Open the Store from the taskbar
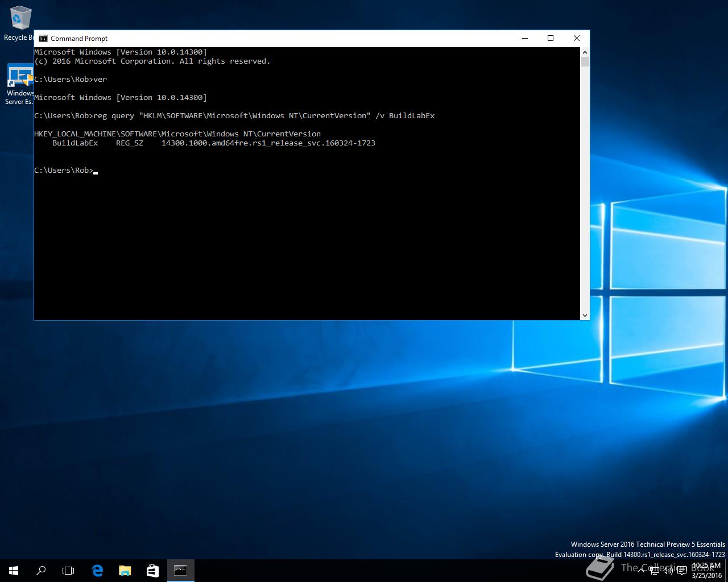728x582 pixels. point(152,571)
